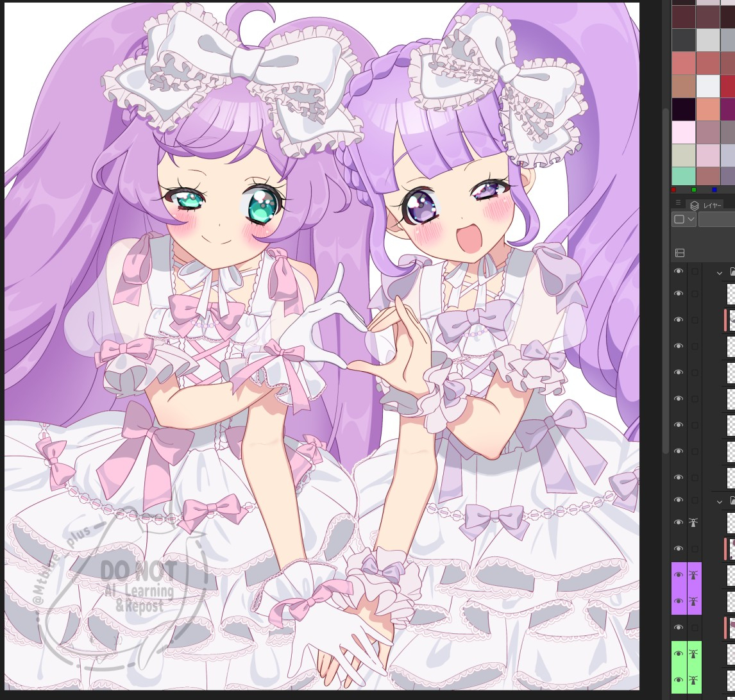This screenshot has width=735, height=700.
Task: Open the palette color dropdown in the layer panel
Action: pyautogui.click(x=684, y=219)
